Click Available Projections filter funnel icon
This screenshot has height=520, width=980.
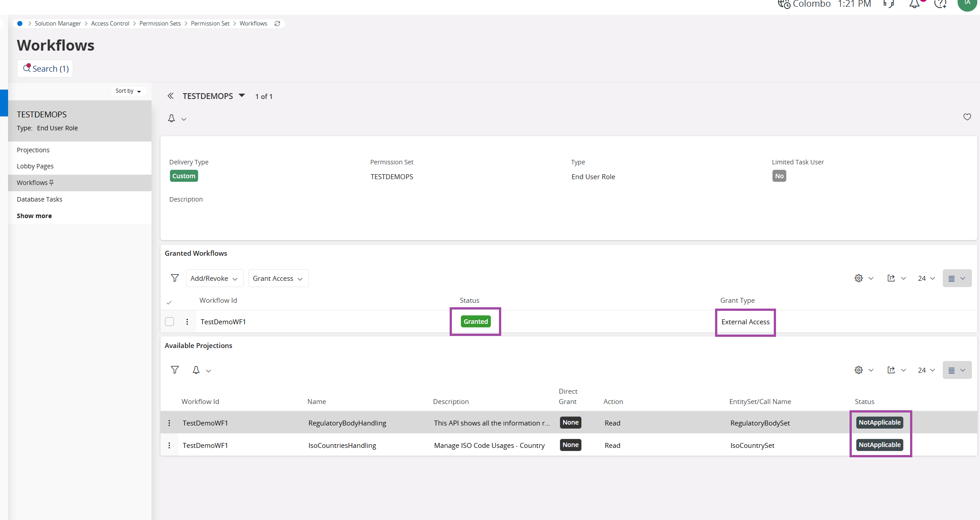click(175, 370)
